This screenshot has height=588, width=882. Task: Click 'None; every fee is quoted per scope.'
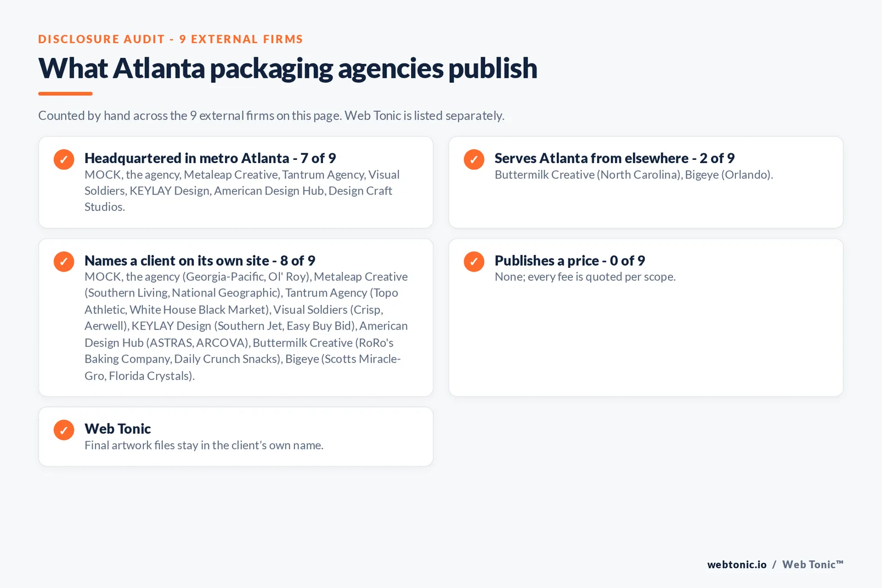coord(585,277)
